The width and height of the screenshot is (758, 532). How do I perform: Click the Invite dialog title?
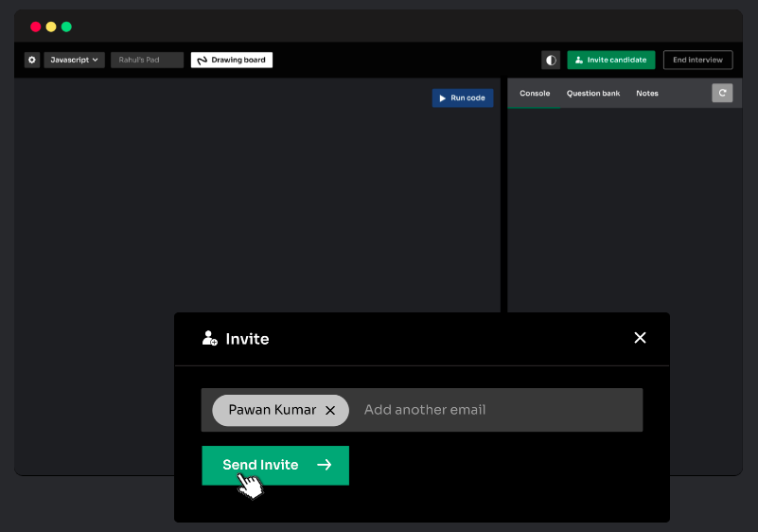247,339
